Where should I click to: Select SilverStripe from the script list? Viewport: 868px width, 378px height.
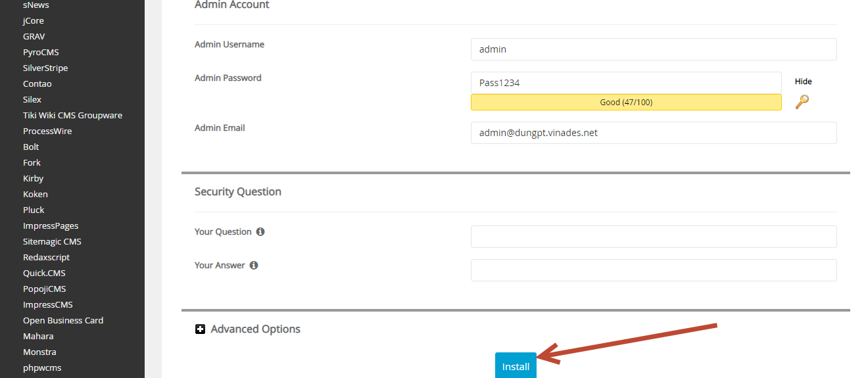pos(45,68)
